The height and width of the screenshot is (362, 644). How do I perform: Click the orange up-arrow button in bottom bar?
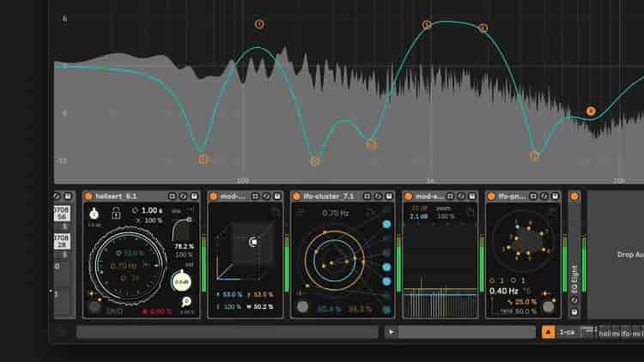click(548, 332)
